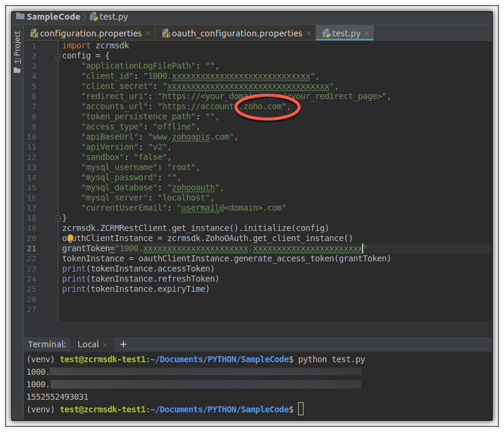Click the "apiVersion" key
504x432 pixels.
click(110, 147)
